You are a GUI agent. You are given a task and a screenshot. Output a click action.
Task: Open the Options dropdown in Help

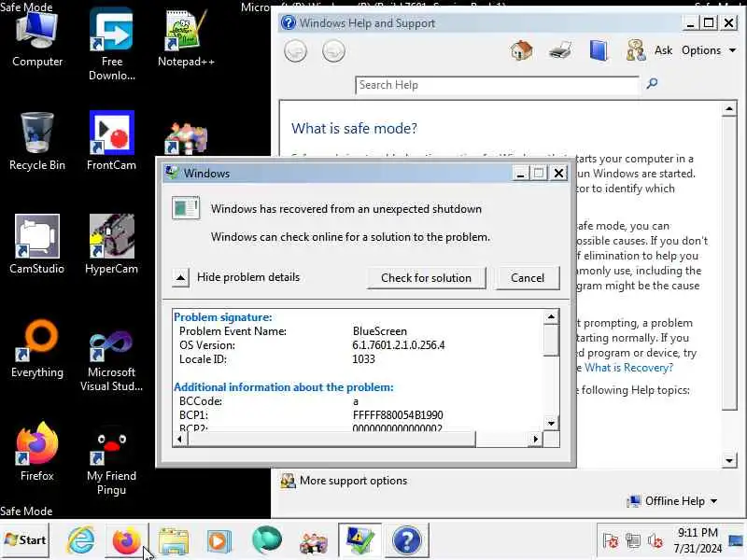709,50
